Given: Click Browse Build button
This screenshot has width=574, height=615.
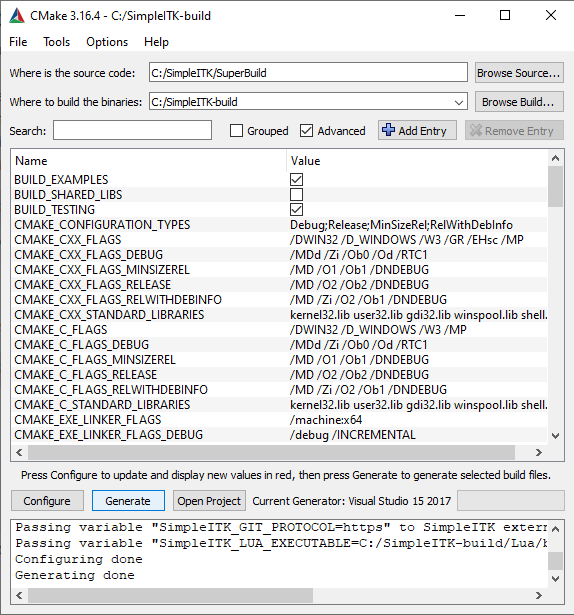Looking at the screenshot, I should point(519,102).
